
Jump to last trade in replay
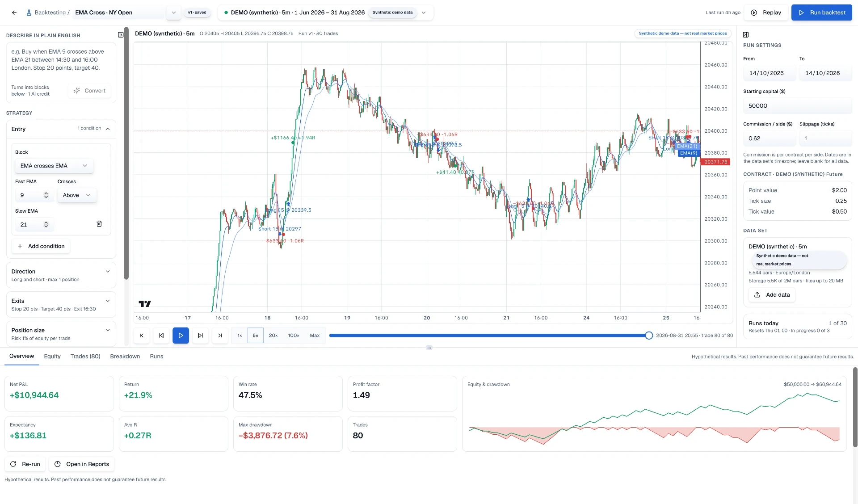point(220,336)
